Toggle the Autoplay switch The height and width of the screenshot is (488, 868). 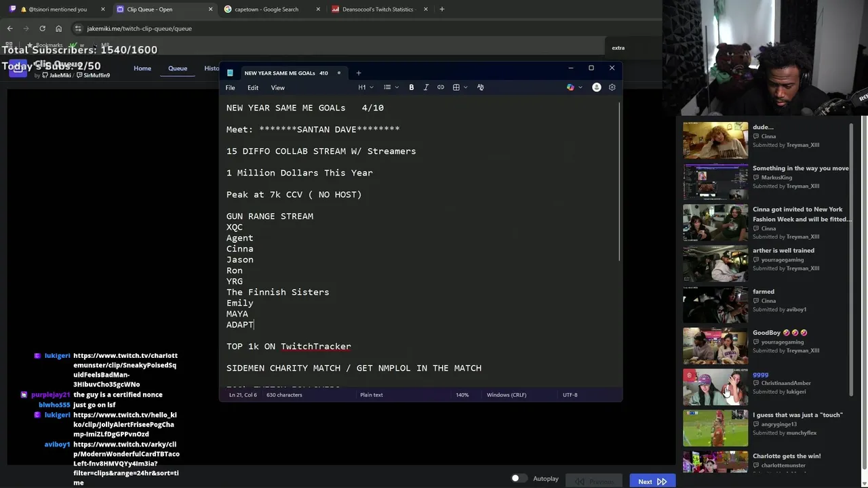519,479
